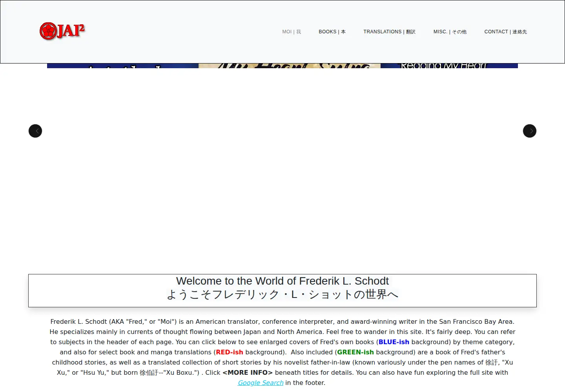This screenshot has height=392, width=565.
Task: Advance to the next carousel slide
Action: pyautogui.click(x=530, y=131)
